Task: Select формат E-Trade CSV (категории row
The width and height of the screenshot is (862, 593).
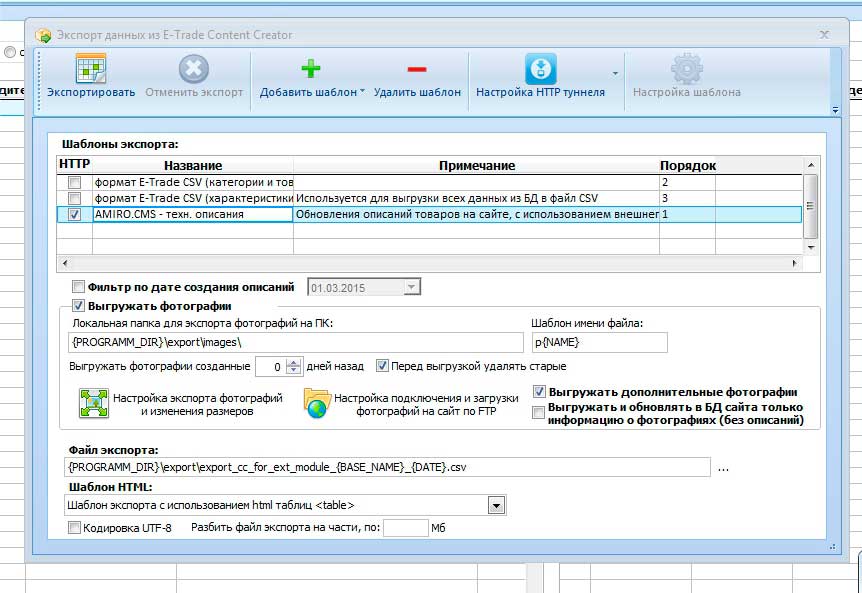Action: pos(193,182)
